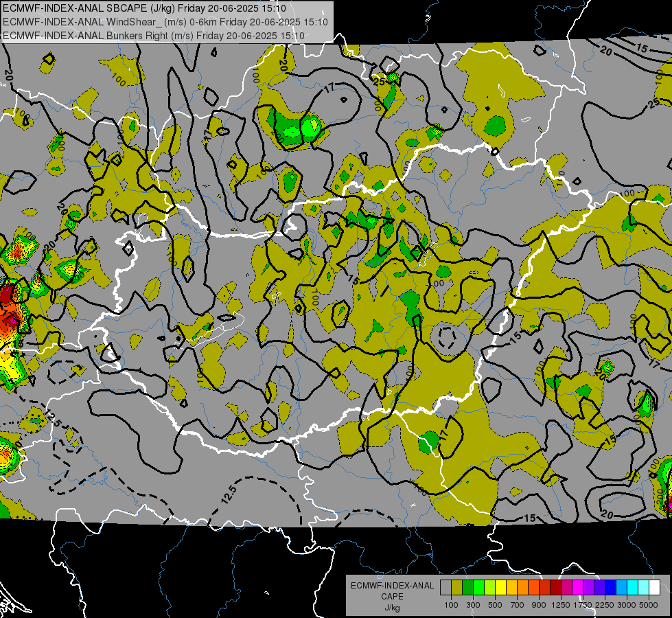Select the CAPE label in the legend

[392, 597]
